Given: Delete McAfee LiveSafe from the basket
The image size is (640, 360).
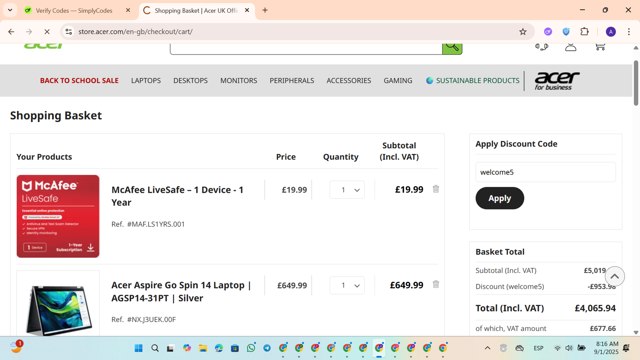Looking at the screenshot, I should tap(436, 189).
